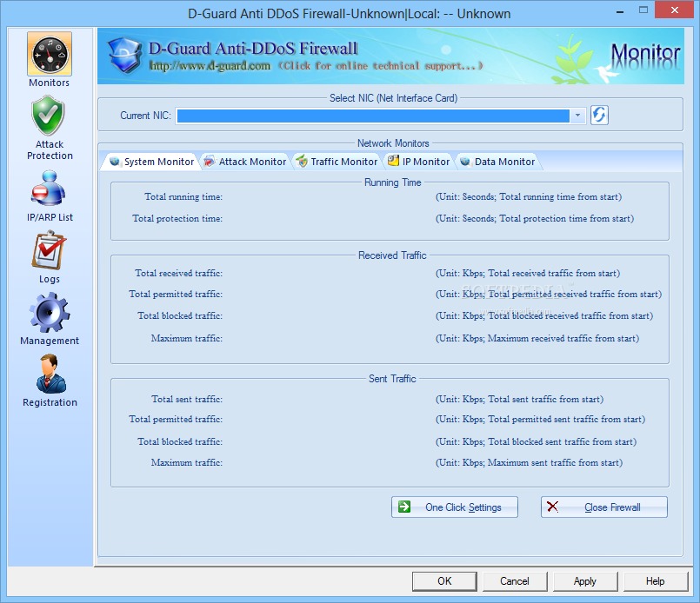Click the OK button

444,581
